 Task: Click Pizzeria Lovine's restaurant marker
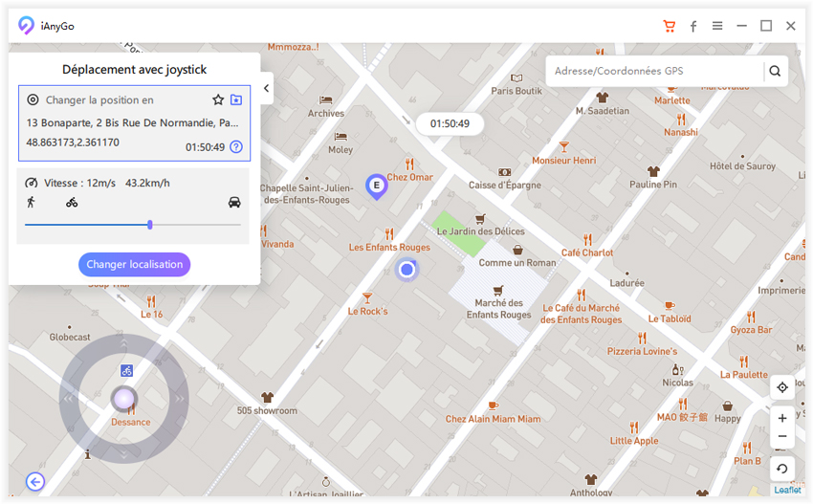643,339
